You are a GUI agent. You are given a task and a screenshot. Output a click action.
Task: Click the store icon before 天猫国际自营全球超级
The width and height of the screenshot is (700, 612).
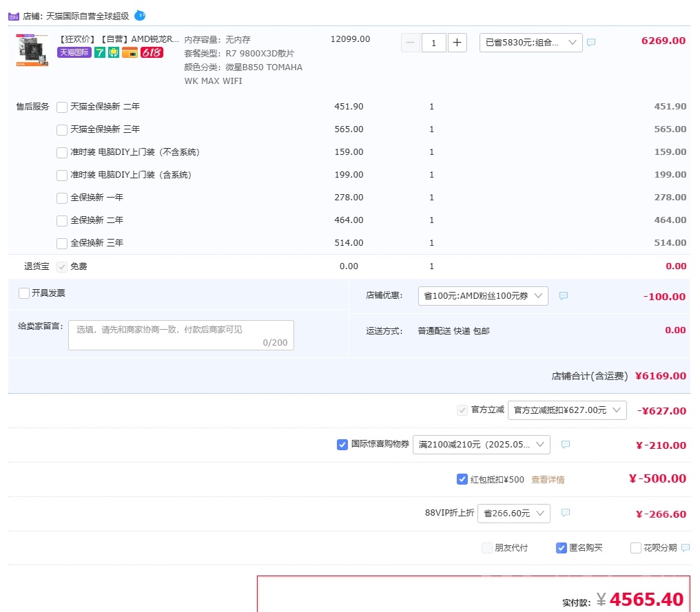click(13, 15)
